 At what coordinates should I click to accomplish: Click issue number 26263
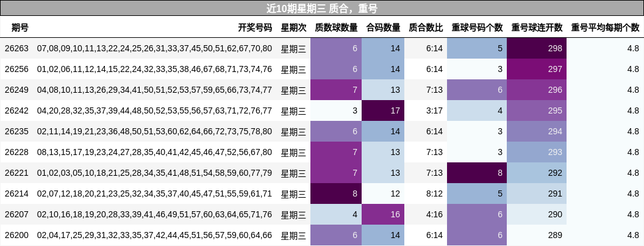tap(17, 49)
